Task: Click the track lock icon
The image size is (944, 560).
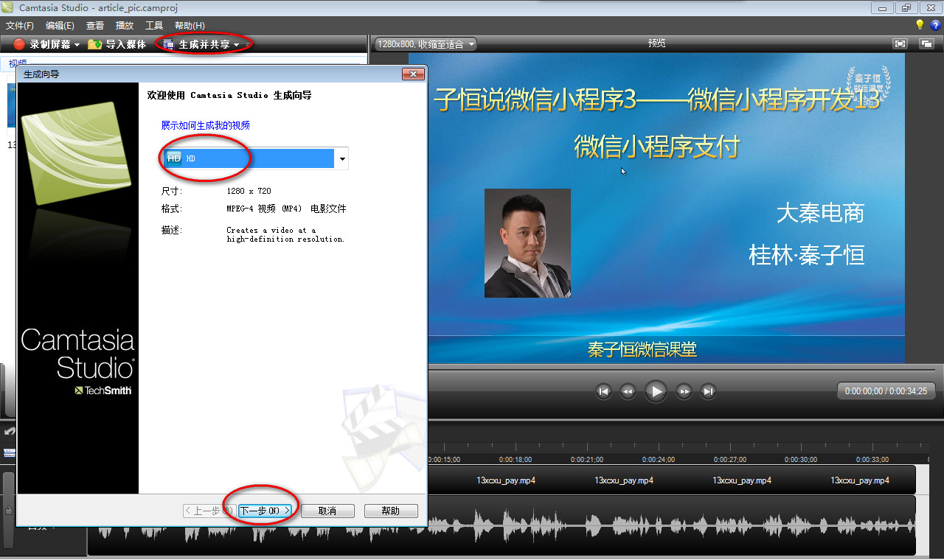Action: [8, 509]
